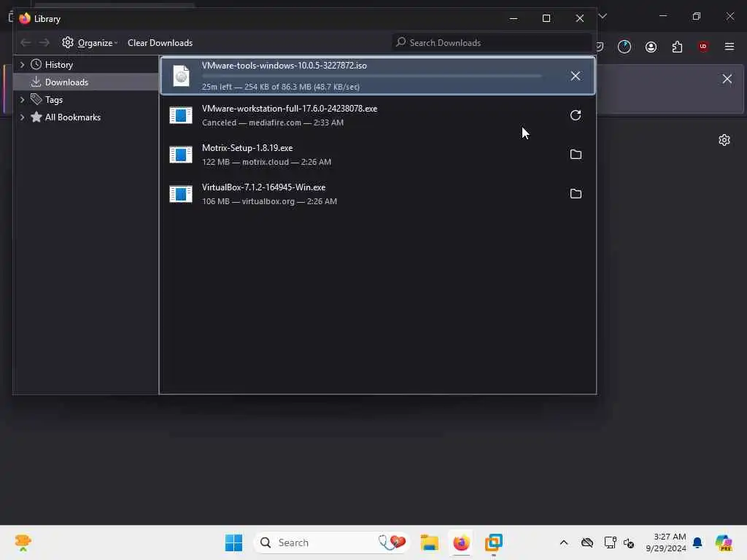Open Firefox application menu hamburger icon
This screenshot has width=747, height=560.
729,47
